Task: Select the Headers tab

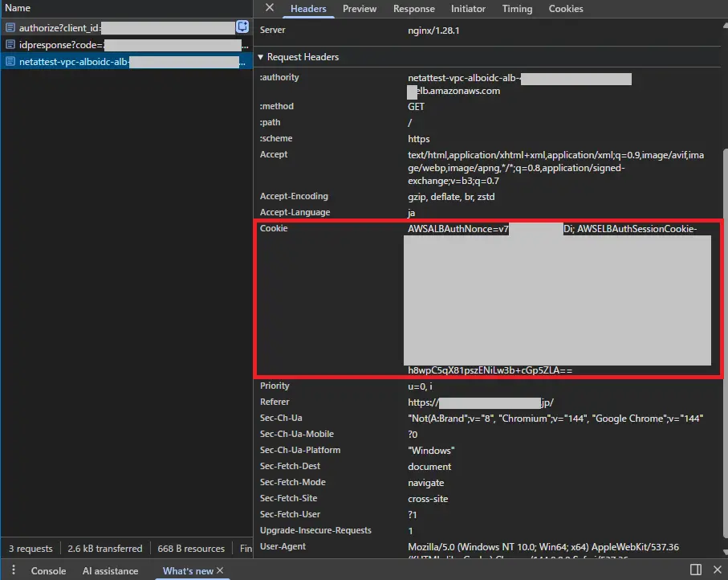Action: [x=308, y=9]
